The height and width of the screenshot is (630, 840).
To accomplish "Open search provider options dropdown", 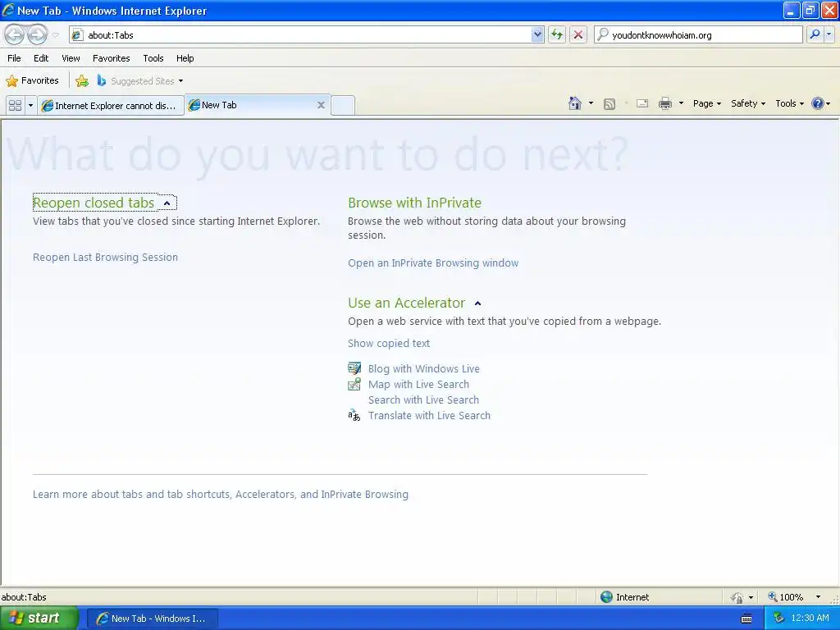I will pos(829,34).
